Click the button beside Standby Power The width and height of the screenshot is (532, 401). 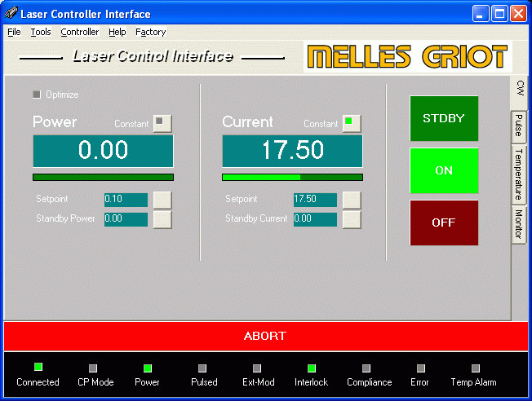pos(162,219)
